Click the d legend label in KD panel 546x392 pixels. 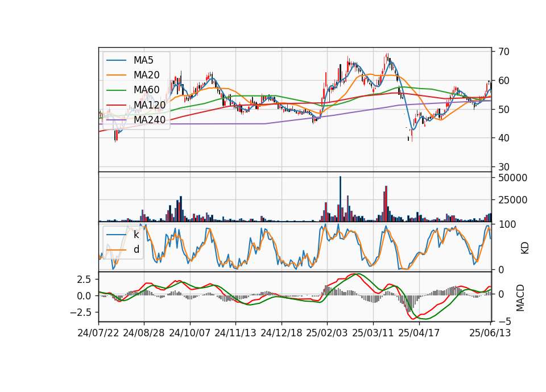136,249
